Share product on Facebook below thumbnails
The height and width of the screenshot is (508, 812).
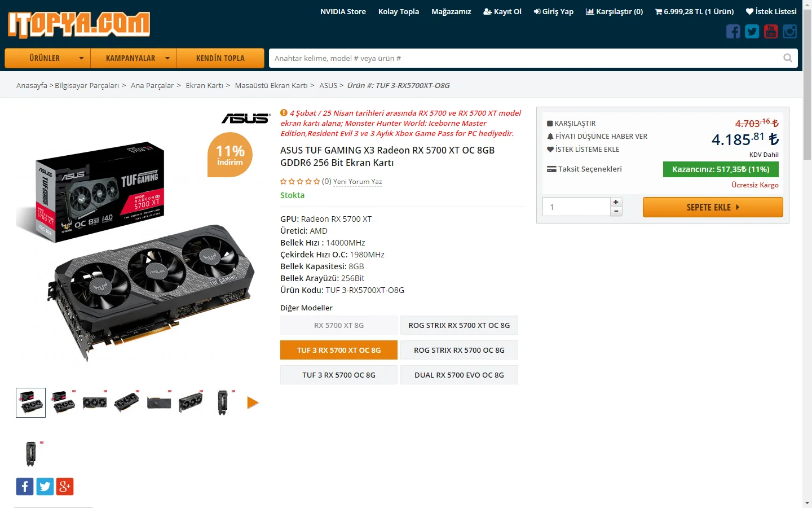point(25,487)
